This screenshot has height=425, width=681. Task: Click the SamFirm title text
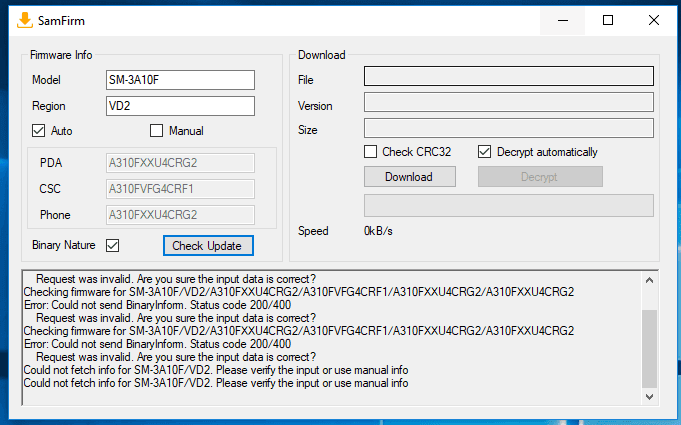(61, 21)
